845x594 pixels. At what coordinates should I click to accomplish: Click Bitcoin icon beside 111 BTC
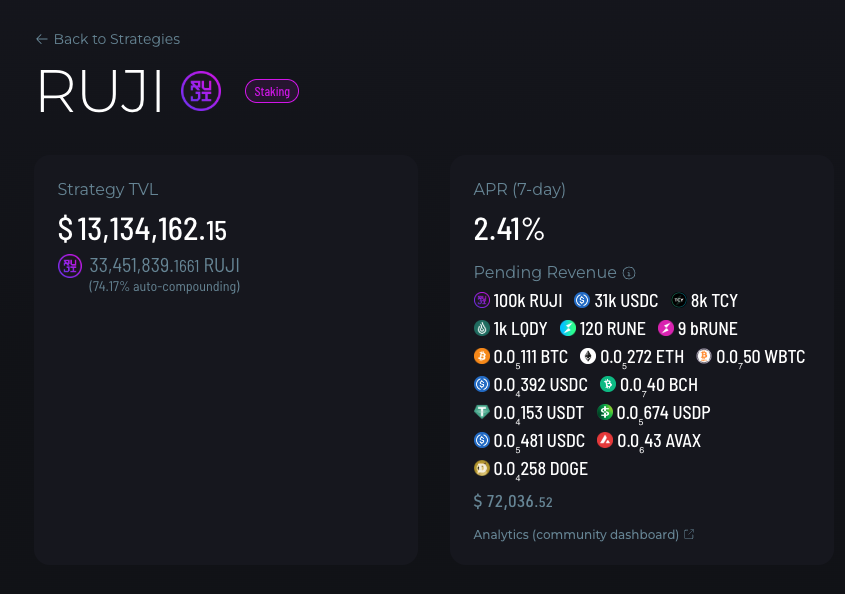click(x=482, y=356)
